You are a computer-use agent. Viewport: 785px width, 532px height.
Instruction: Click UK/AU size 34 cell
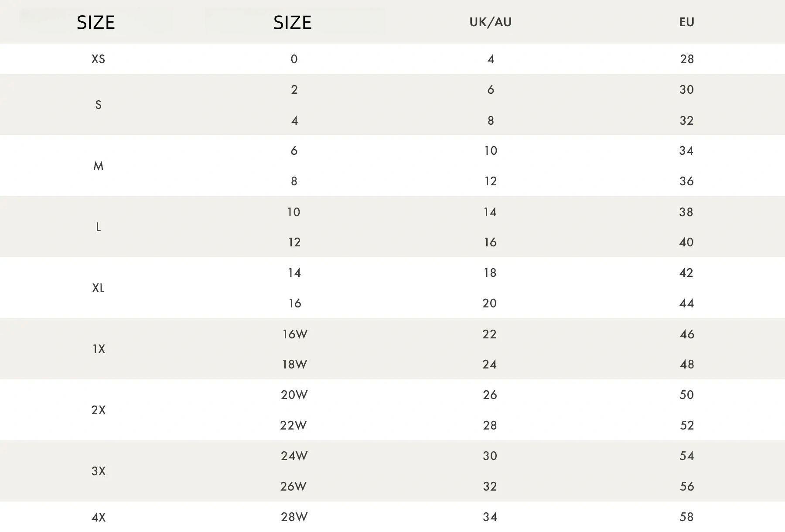490,517
